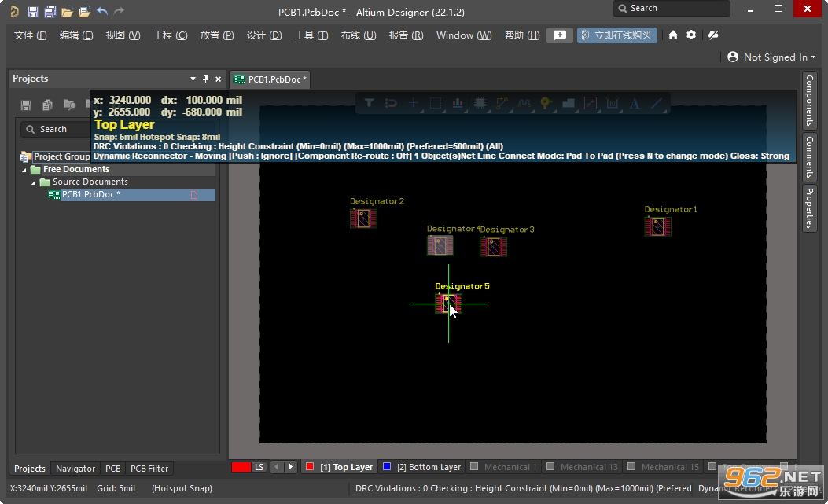828x504 pixels.
Task: Select the Place Dimension tool
Action: (613, 103)
